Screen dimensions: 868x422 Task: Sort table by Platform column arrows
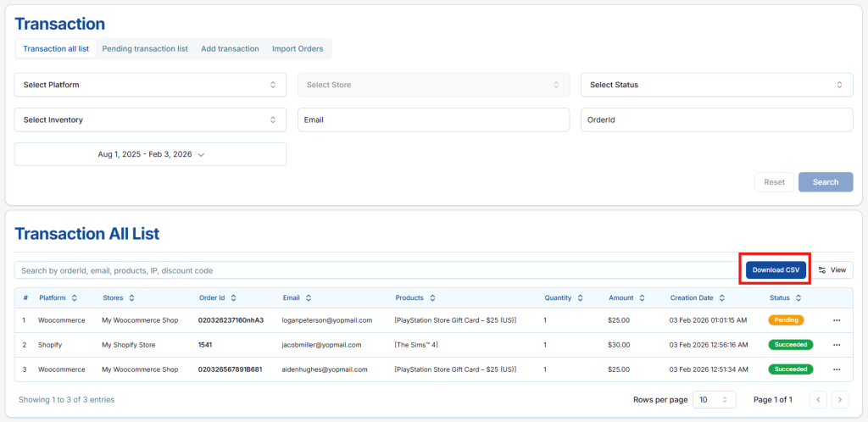[75, 298]
